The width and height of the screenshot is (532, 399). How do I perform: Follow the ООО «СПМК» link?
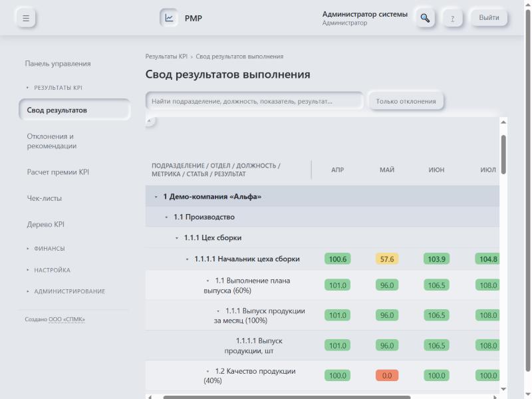[66, 319]
